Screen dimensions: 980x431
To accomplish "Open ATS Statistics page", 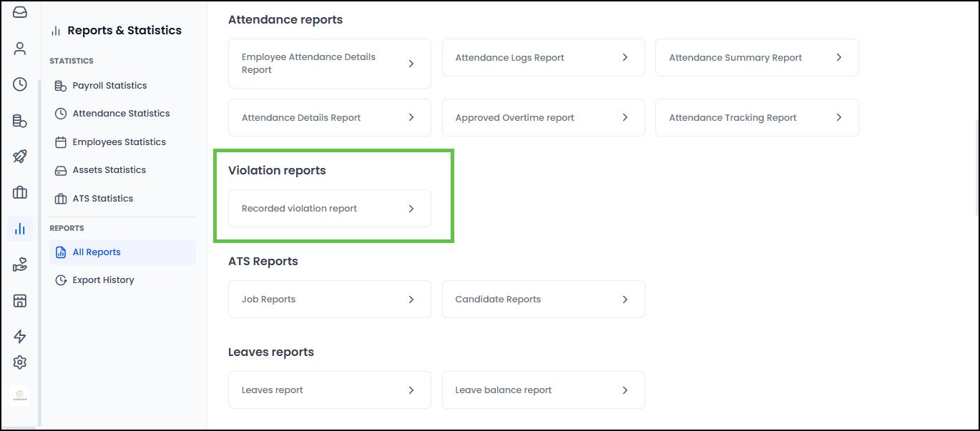I will point(102,199).
